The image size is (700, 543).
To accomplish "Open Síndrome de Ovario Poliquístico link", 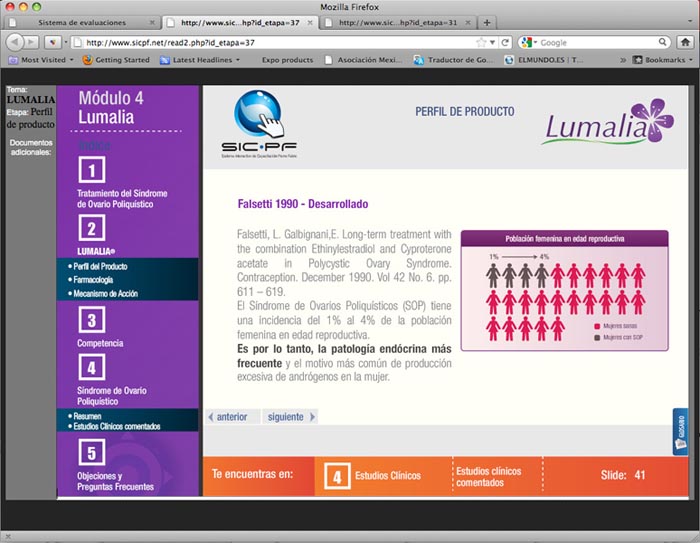I will [x=112, y=396].
